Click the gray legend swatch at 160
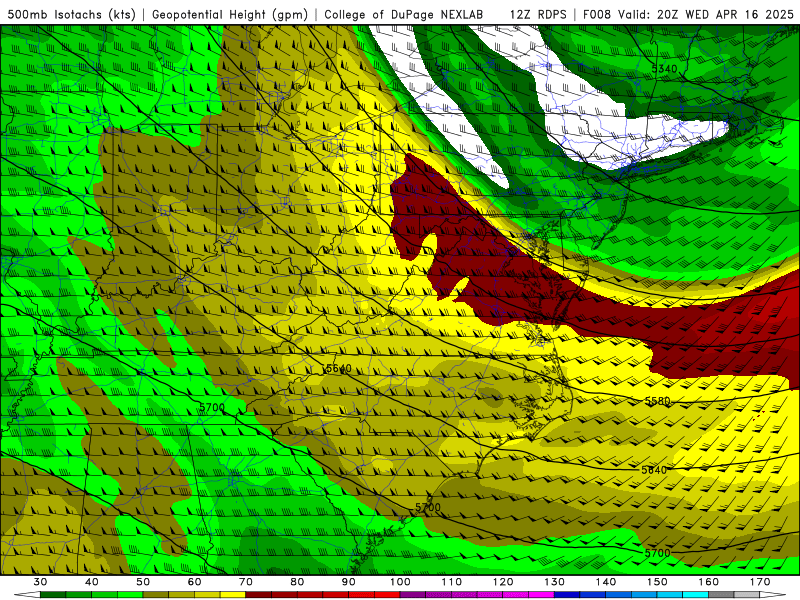 pyautogui.click(x=721, y=595)
